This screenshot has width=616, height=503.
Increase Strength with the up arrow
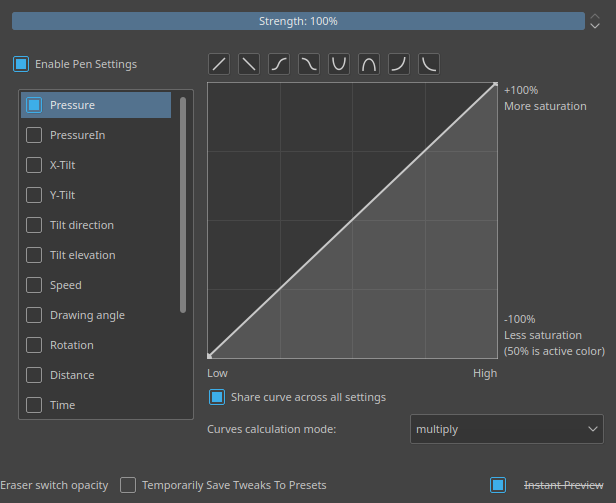tap(595, 16)
